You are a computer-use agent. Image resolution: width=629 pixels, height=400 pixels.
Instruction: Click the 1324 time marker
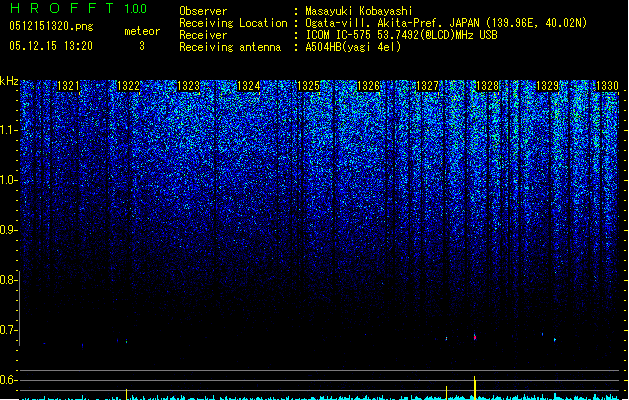[248, 86]
